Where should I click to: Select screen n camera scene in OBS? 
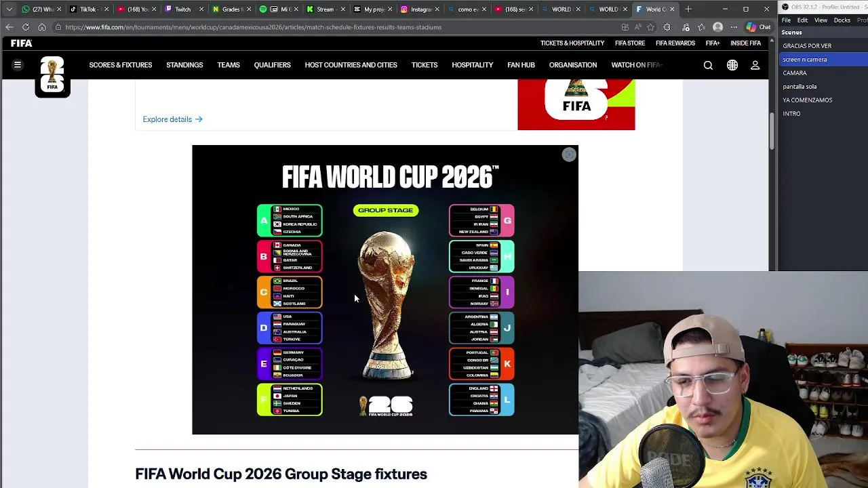(x=823, y=60)
